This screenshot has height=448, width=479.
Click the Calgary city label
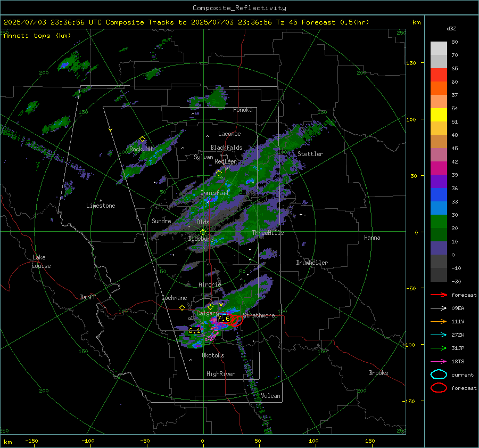208,313
